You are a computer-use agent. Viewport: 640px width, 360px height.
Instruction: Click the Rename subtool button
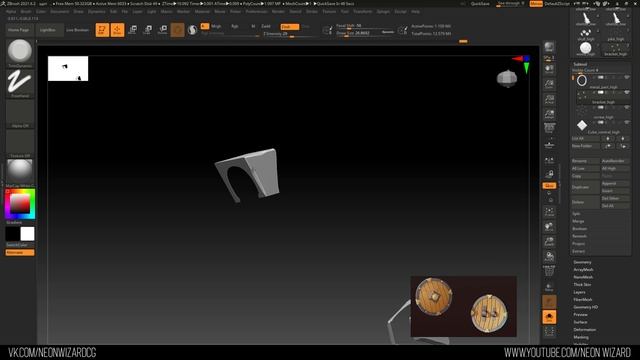[585, 161]
